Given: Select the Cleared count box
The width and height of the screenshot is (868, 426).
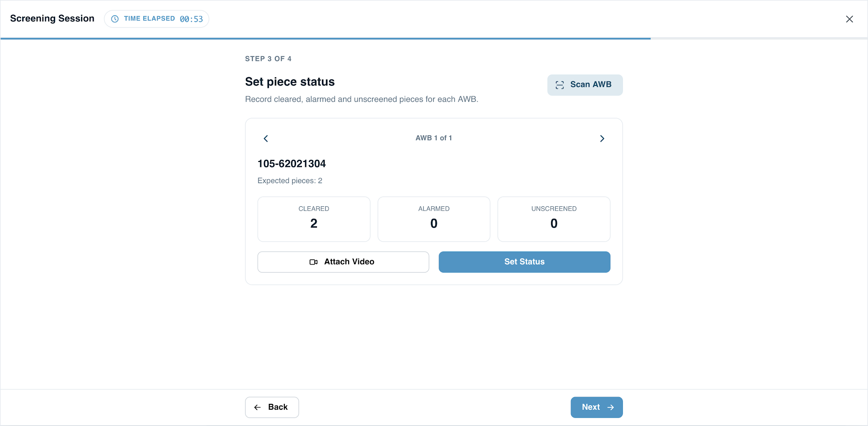Looking at the screenshot, I should click(x=314, y=219).
